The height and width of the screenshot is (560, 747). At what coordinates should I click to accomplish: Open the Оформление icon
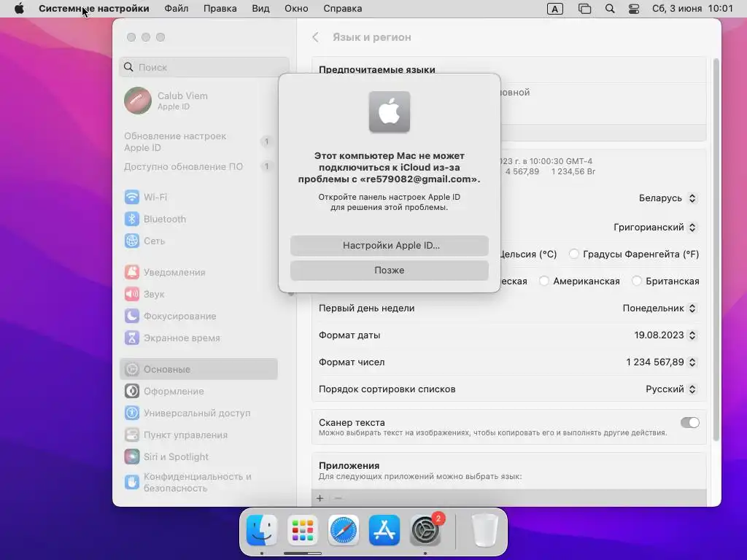132,391
